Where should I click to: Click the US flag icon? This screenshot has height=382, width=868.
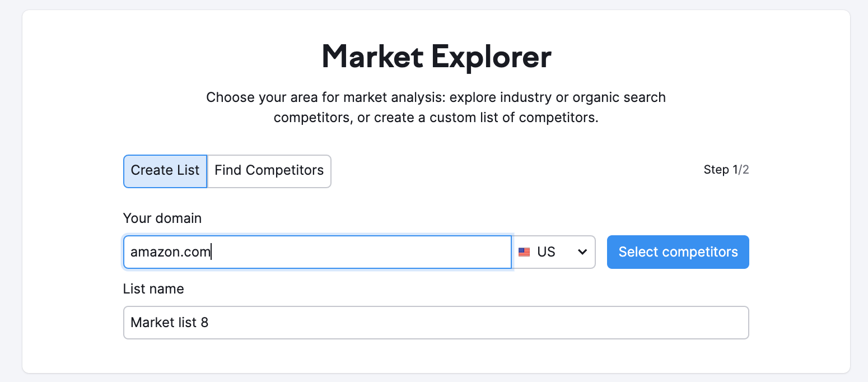pyautogui.click(x=524, y=252)
